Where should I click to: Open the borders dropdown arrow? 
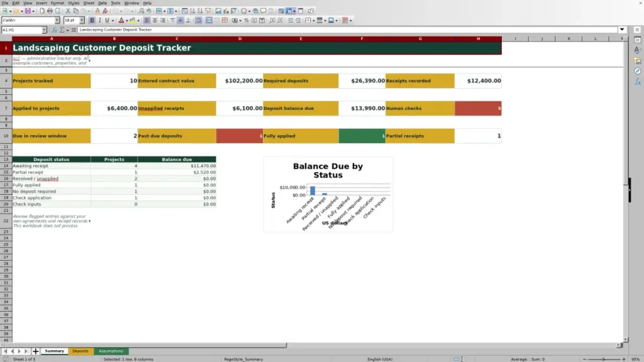[314, 21]
